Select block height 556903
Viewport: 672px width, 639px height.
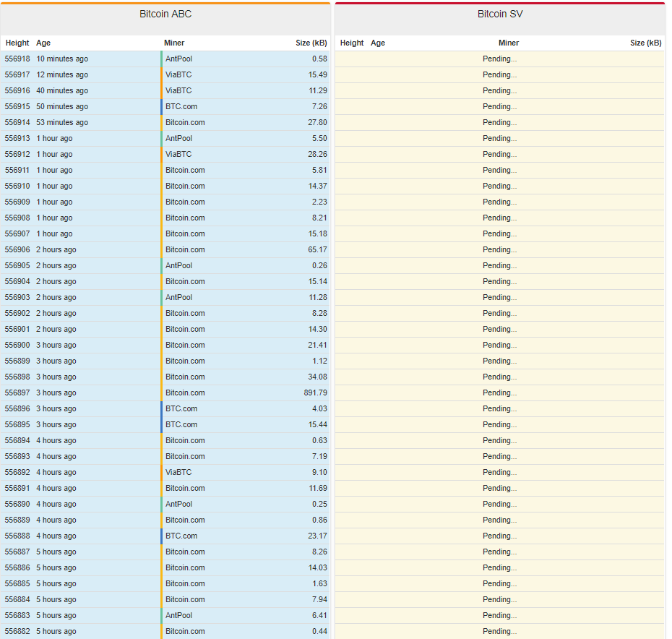(x=17, y=297)
